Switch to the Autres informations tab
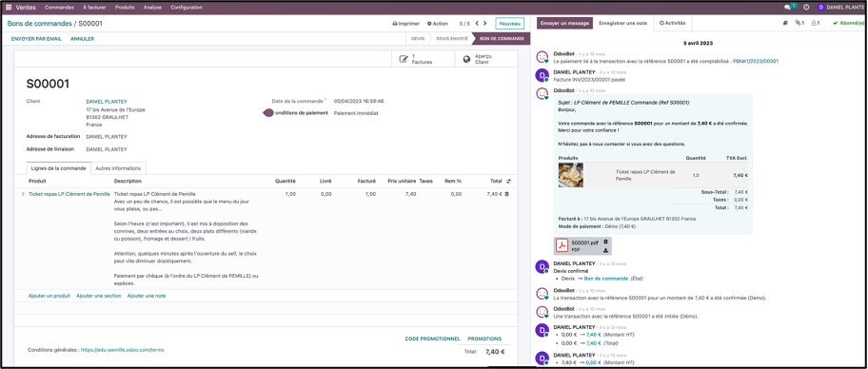868x369 pixels. pos(118,168)
